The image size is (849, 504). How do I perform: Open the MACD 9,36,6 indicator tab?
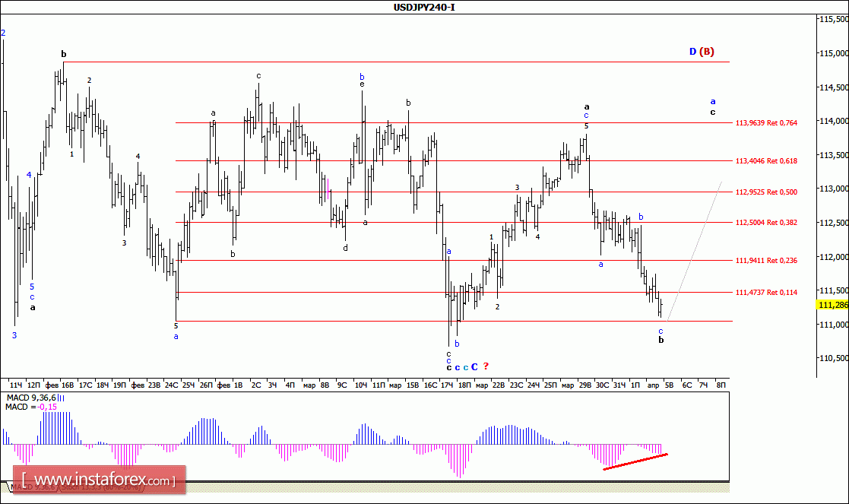point(33,487)
